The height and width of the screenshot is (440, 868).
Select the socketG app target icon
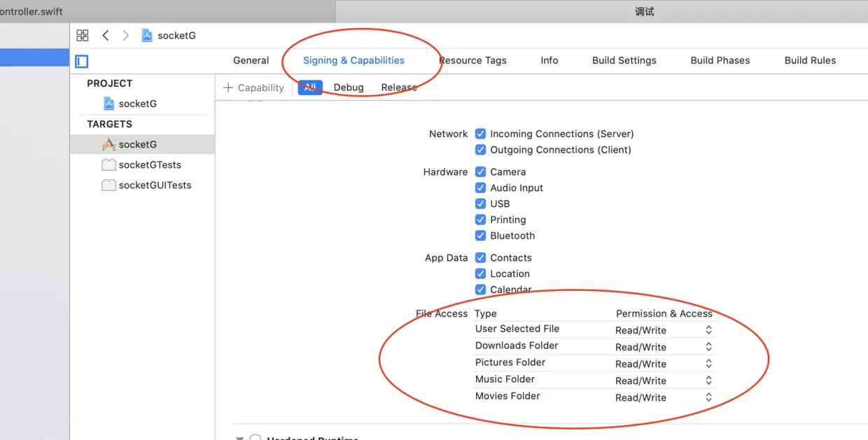pyautogui.click(x=108, y=145)
